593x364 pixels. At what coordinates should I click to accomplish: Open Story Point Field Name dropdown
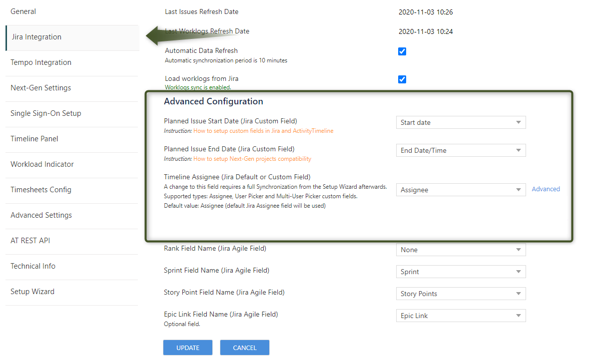pyautogui.click(x=461, y=294)
